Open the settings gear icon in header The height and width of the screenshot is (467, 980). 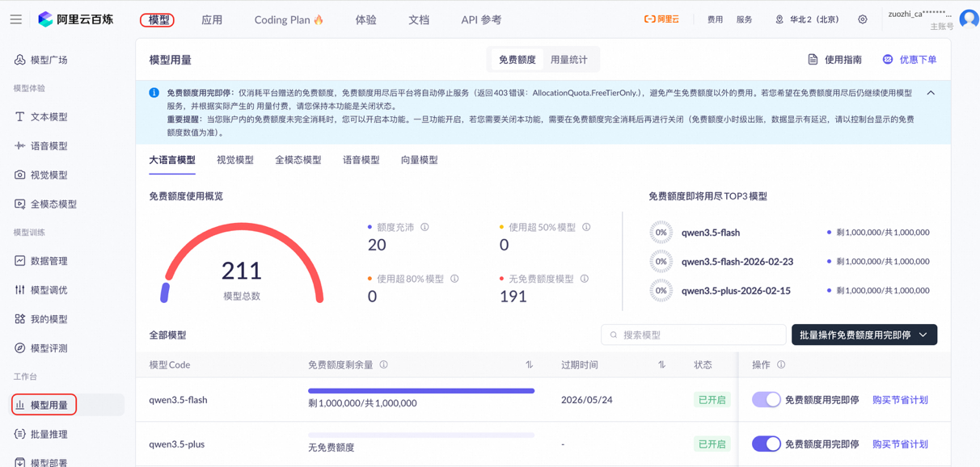pyautogui.click(x=863, y=19)
